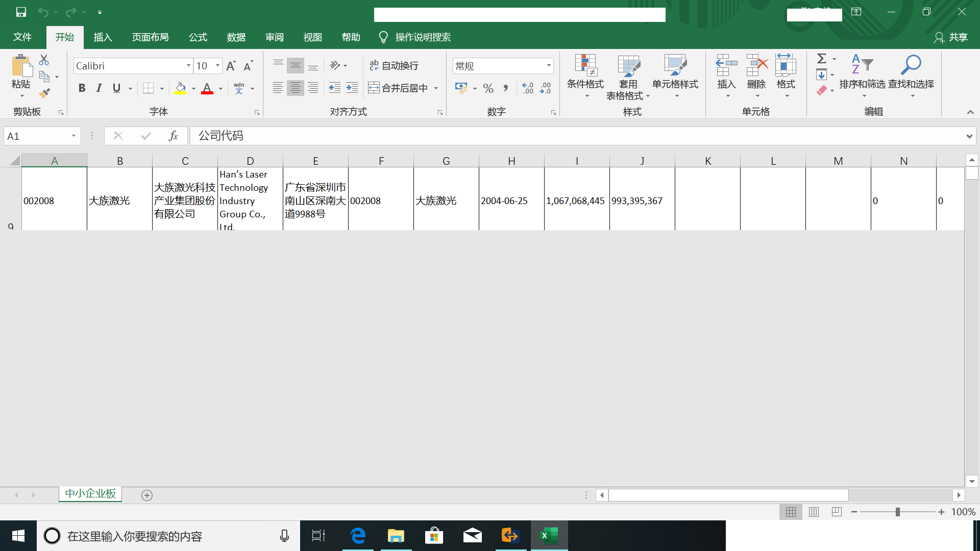Toggle center horizontal alignment
Screen dimensions: 980x551
[295, 88]
